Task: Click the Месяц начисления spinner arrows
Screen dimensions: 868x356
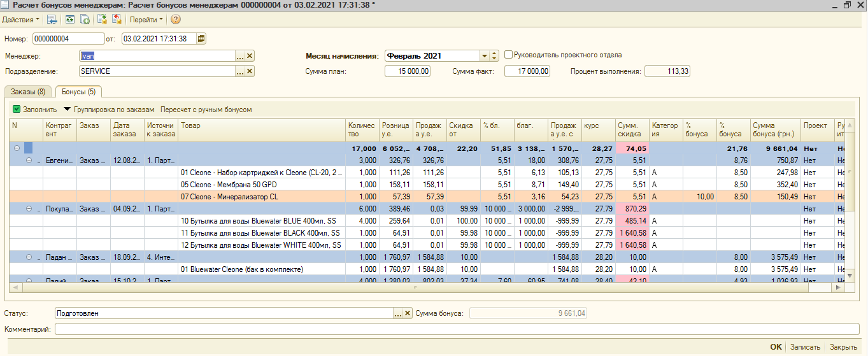Action: (494, 56)
